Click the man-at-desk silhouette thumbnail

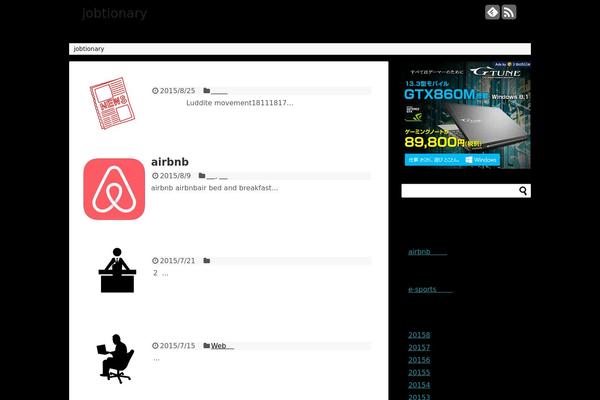click(117, 270)
